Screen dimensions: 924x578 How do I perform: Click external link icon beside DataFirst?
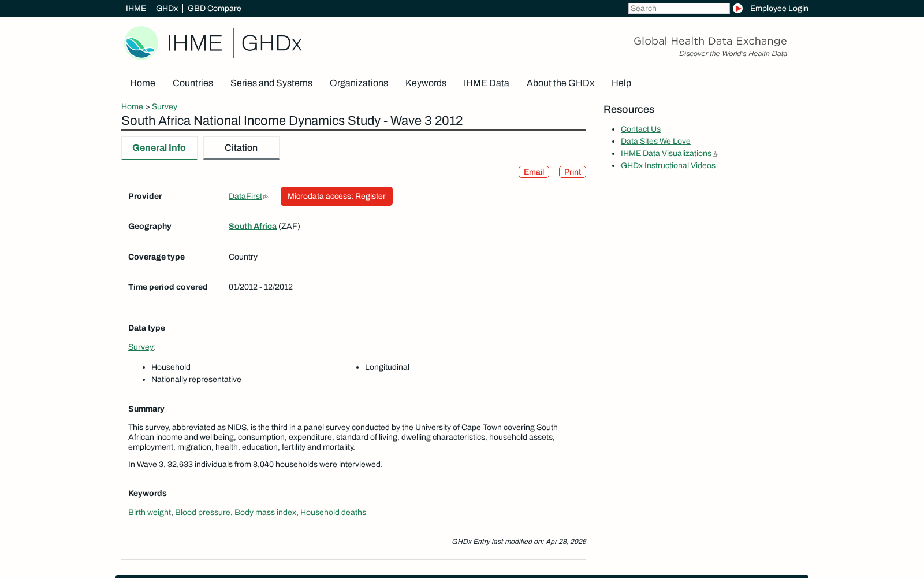click(266, 197)
